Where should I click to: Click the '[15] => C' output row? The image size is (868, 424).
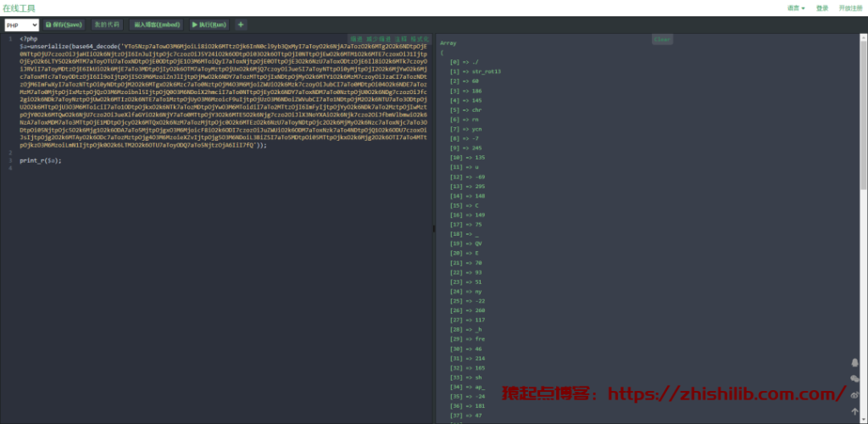click(465, 205)
